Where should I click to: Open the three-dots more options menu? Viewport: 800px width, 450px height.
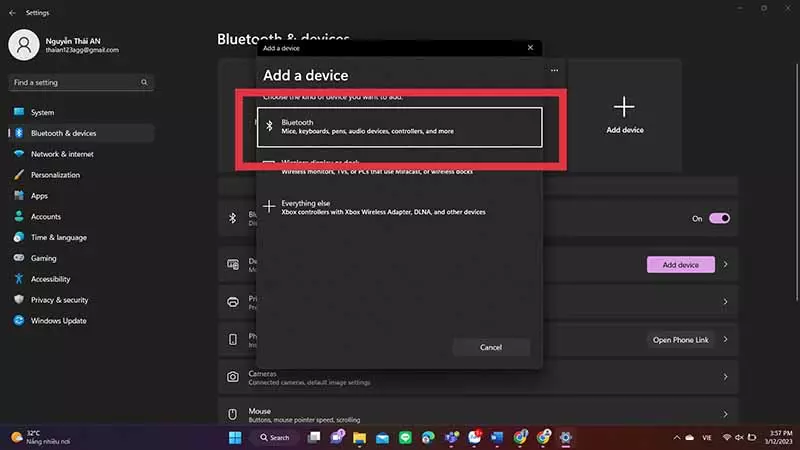pos(555,70)
